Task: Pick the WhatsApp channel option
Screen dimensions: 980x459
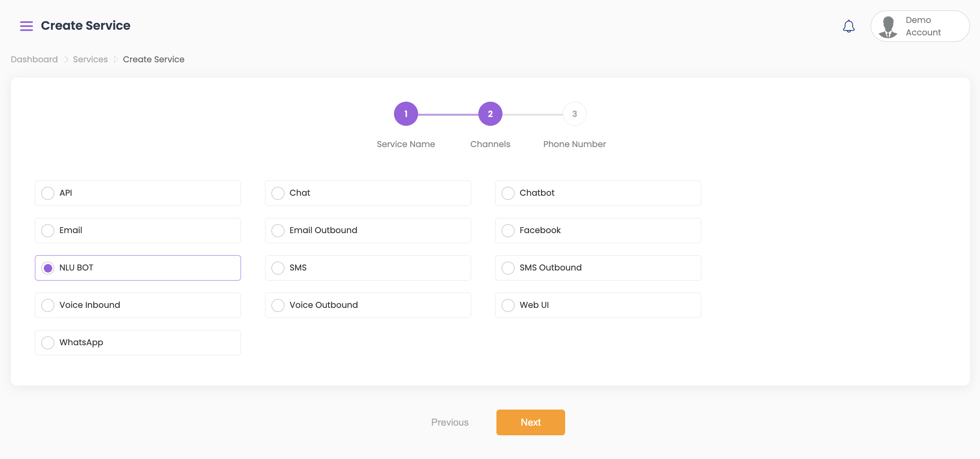Action: pos(48,343)
